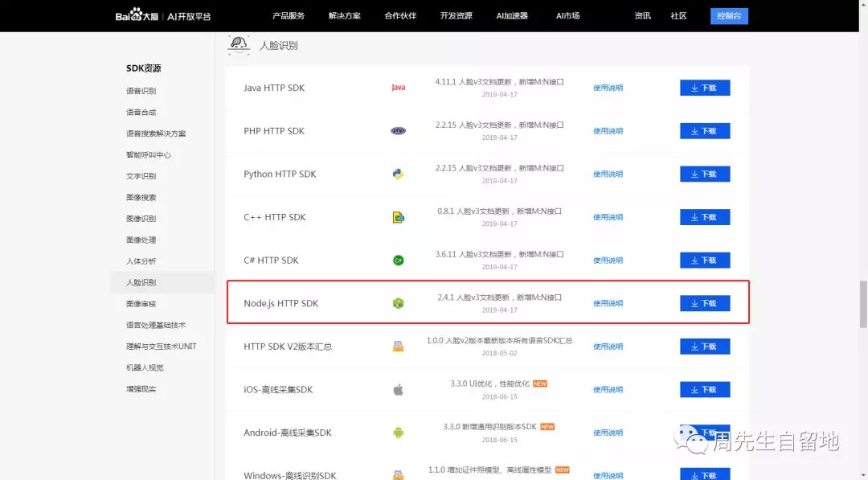Click the Node.js HTTP SDK name text
Viewport: 868px width, 480px height.
tap(280, 303)
